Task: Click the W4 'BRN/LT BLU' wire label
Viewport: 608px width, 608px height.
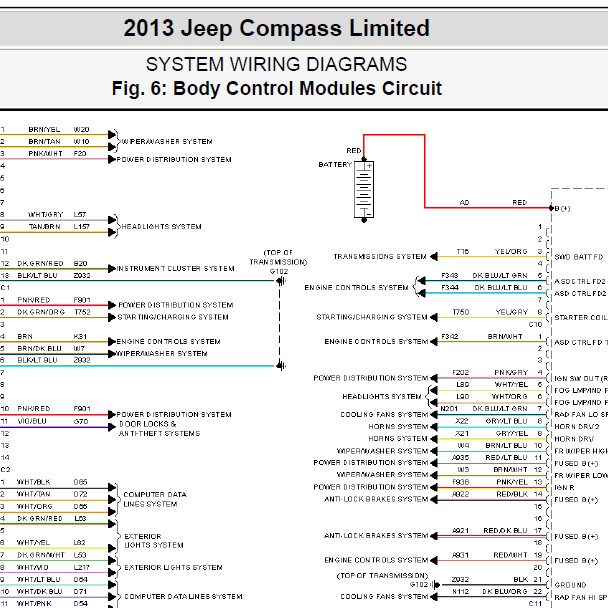Action: click(506, 446)
